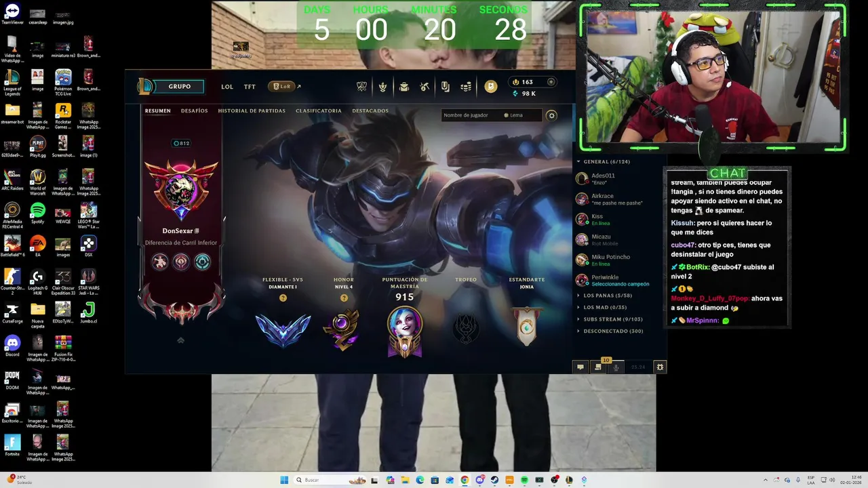The width and height of the screenshot is (868, 488).
Task: Click the DonSexar summoner icon crest
Action: coord(181,190)
